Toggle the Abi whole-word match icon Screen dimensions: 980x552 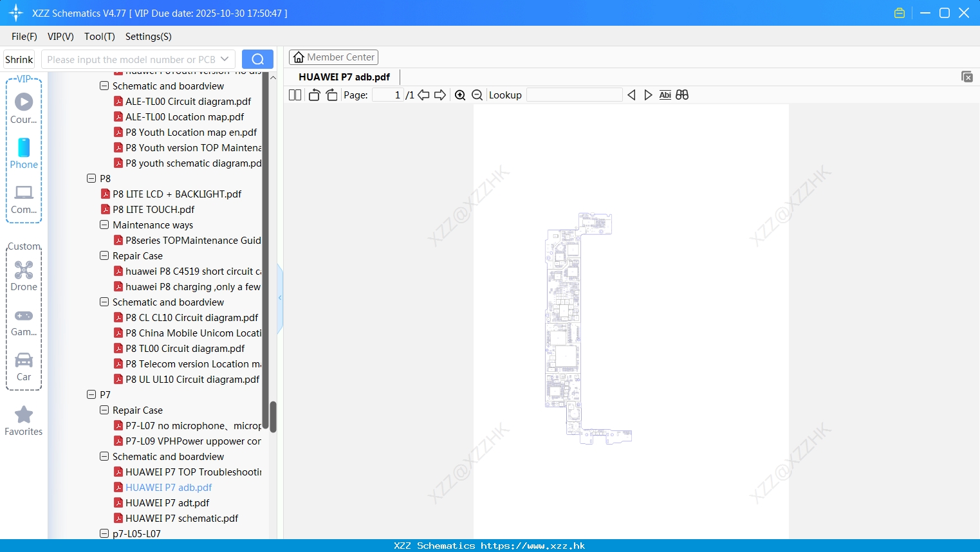pos(665,95)
